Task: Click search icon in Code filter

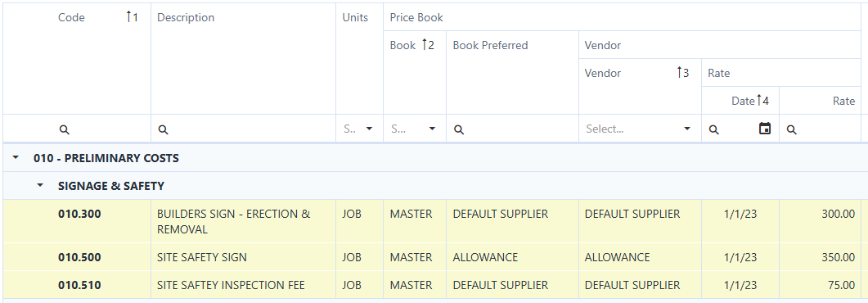Action: 64,129
